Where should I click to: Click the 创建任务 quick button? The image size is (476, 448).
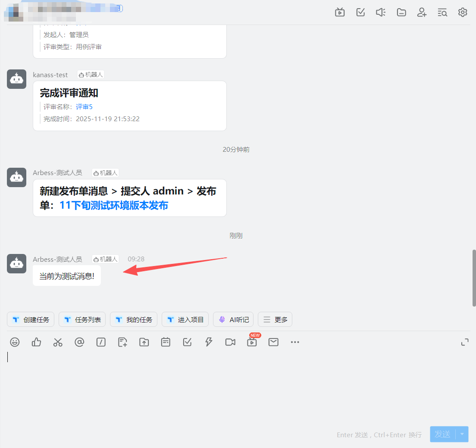click(x=31, y=319)
